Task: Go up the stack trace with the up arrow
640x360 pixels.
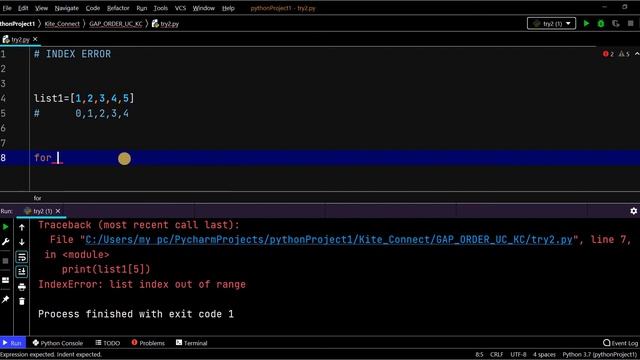Action: [22, 227]
